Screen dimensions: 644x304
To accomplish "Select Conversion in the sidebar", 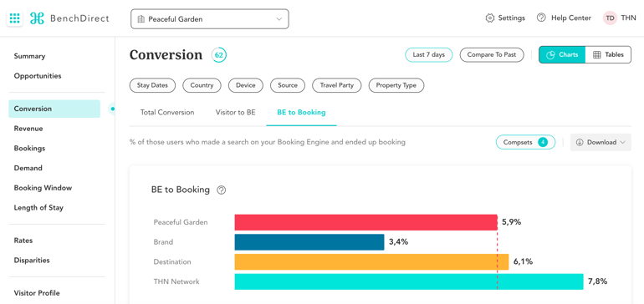I will click(x=54, y=109).
